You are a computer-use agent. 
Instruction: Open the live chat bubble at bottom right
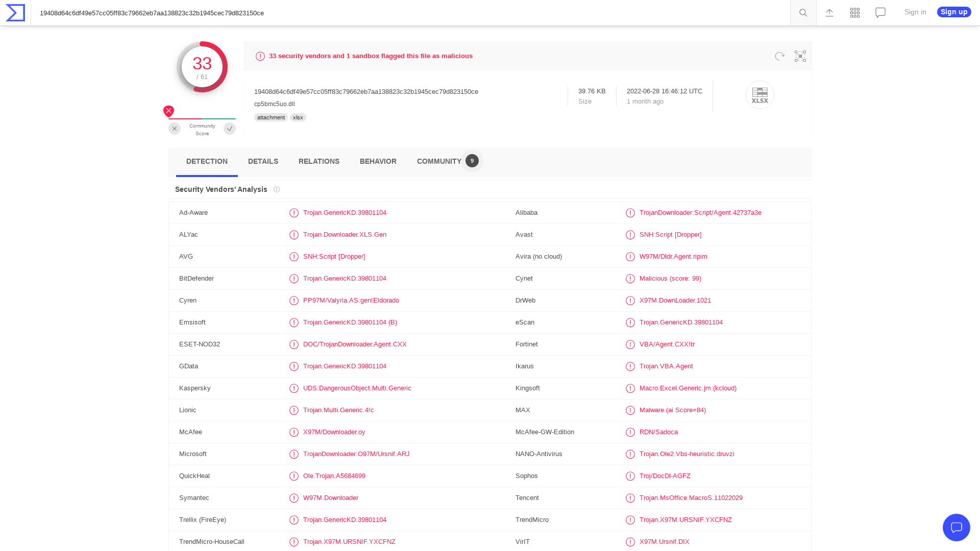point(957,528)
